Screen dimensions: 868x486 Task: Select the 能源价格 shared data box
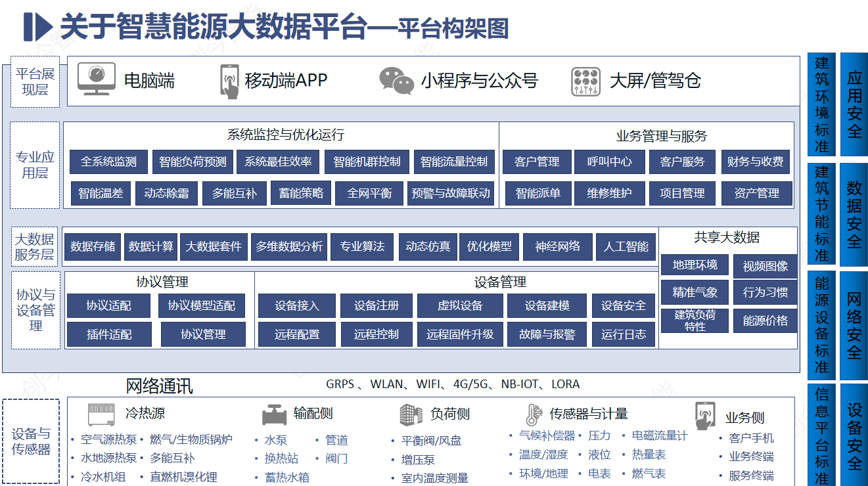(765, 320)
